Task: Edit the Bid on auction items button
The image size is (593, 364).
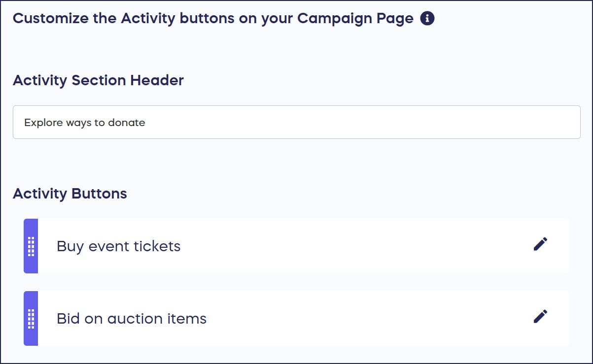Action: click(x=540, y=316)
